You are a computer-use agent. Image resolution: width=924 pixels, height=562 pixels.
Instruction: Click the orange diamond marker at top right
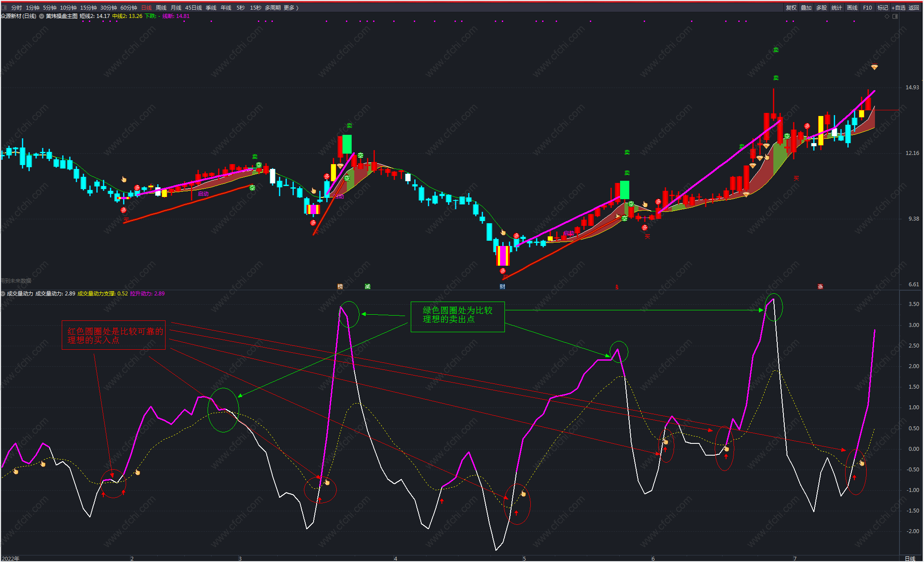874,67
